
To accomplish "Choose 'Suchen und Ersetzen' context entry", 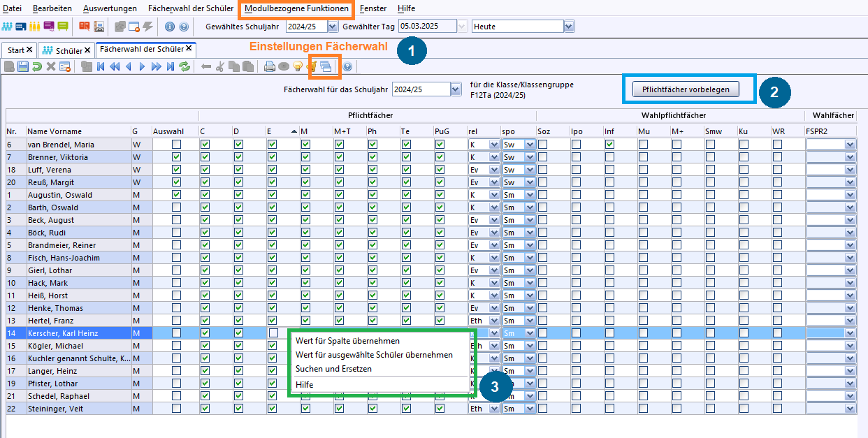I will point(333,368).
